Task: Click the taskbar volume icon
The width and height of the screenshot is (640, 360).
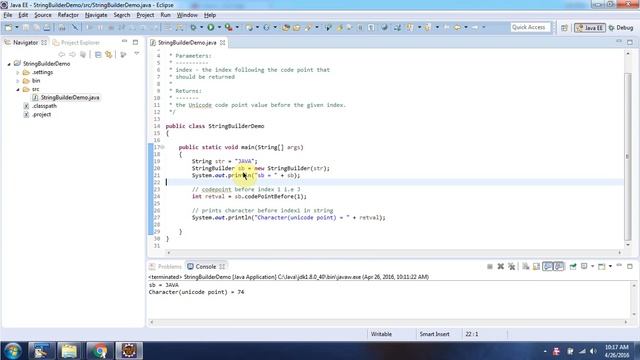Action: pos(593,351)
